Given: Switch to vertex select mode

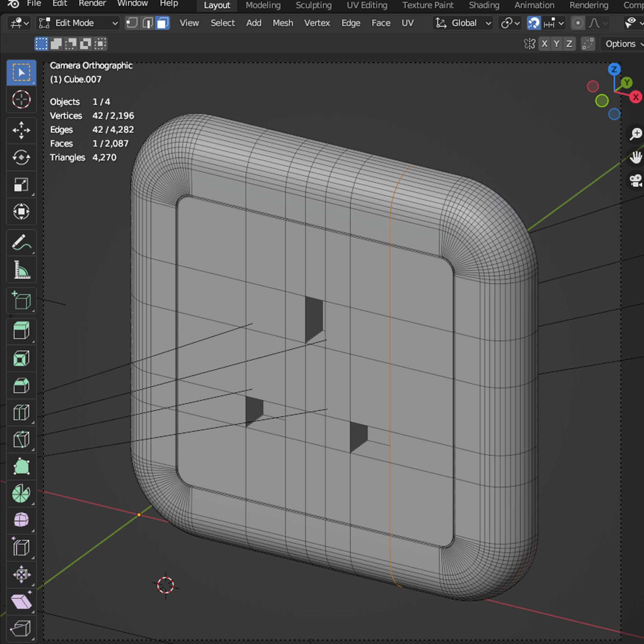Looking at the screenshot, I should [x=132, y=23].
